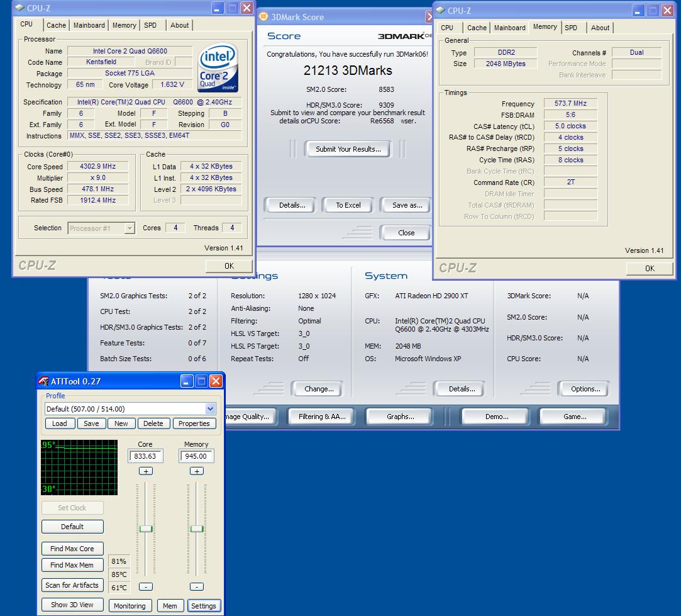Click DRAM Frequency value 573.7 MHz
Viewport: 681px width, 616px height.
[570, 103]
